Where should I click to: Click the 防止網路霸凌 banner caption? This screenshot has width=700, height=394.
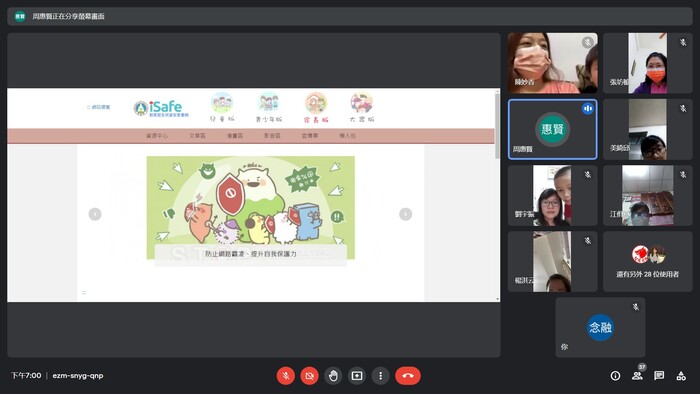pos(250,254)
